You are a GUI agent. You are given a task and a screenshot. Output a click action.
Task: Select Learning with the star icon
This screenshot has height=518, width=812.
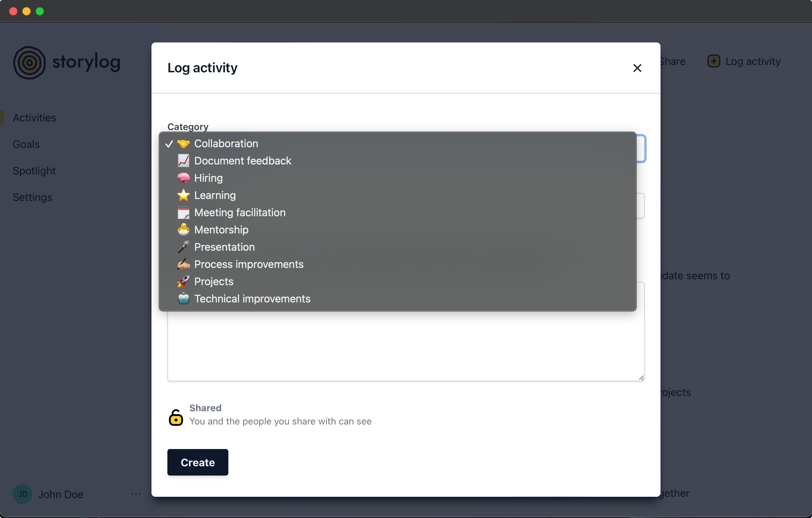pyautogui.click(x=215, y=195)
